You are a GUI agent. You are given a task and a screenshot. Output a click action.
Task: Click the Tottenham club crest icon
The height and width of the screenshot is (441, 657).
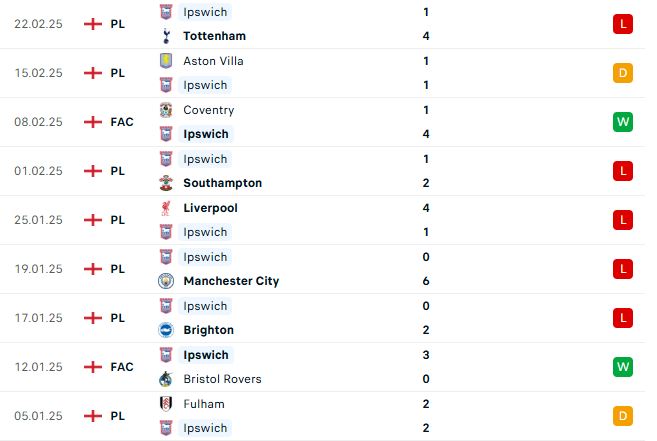click(x=166, y=36)
